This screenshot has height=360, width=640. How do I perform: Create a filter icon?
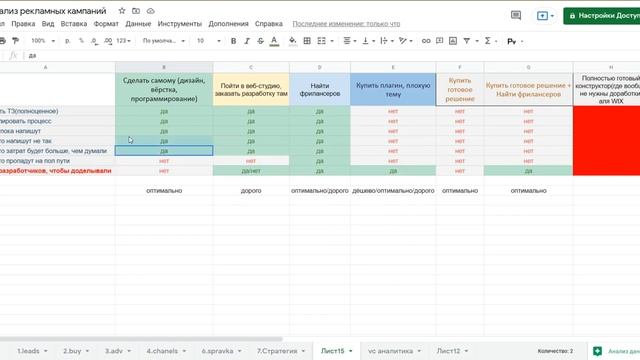point(467,41)
